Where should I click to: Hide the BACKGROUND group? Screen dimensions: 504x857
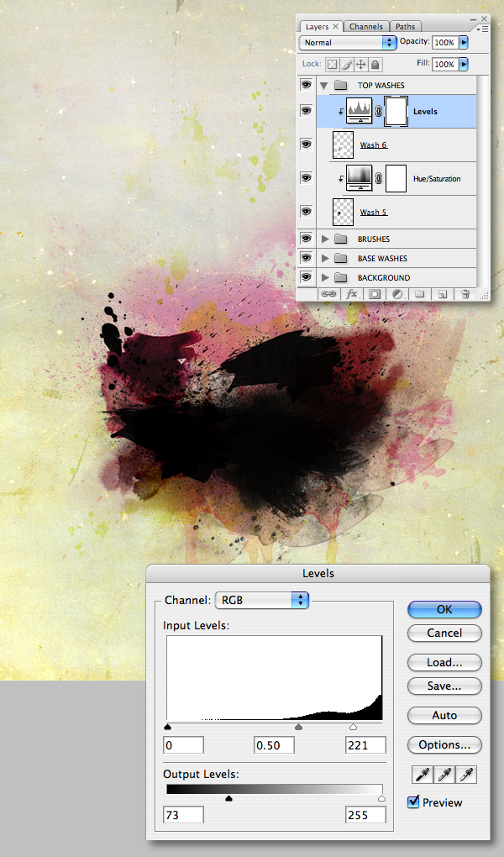(x=306, y=276)
